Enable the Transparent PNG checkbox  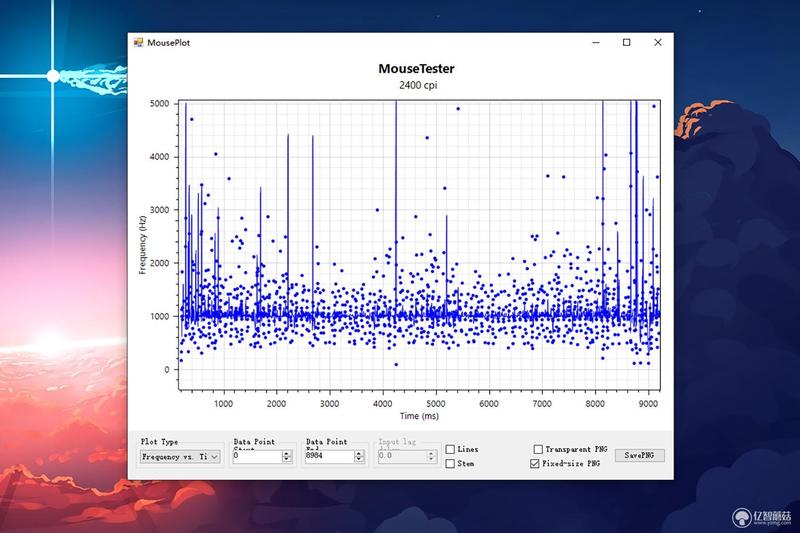coord(538,449)
